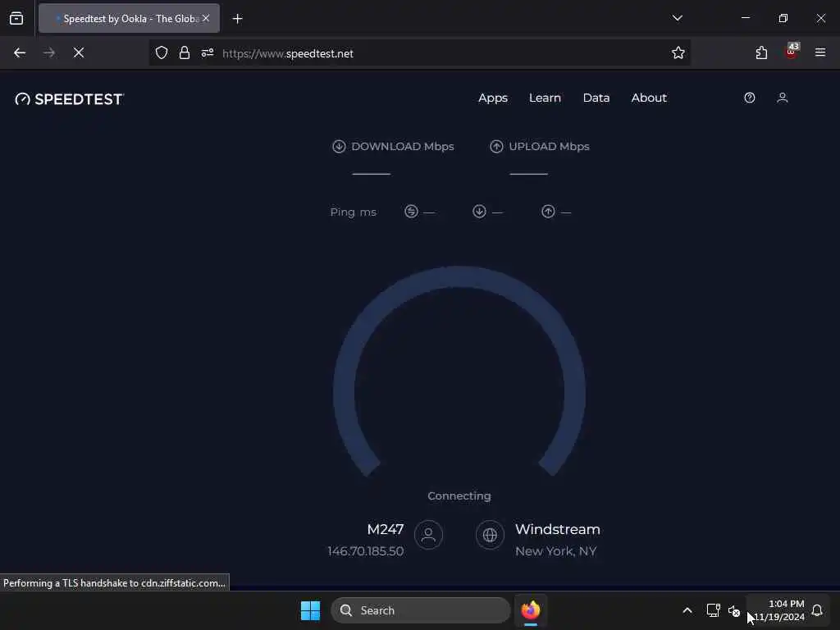Show hidden system tray icons

[x=687, y=610]
